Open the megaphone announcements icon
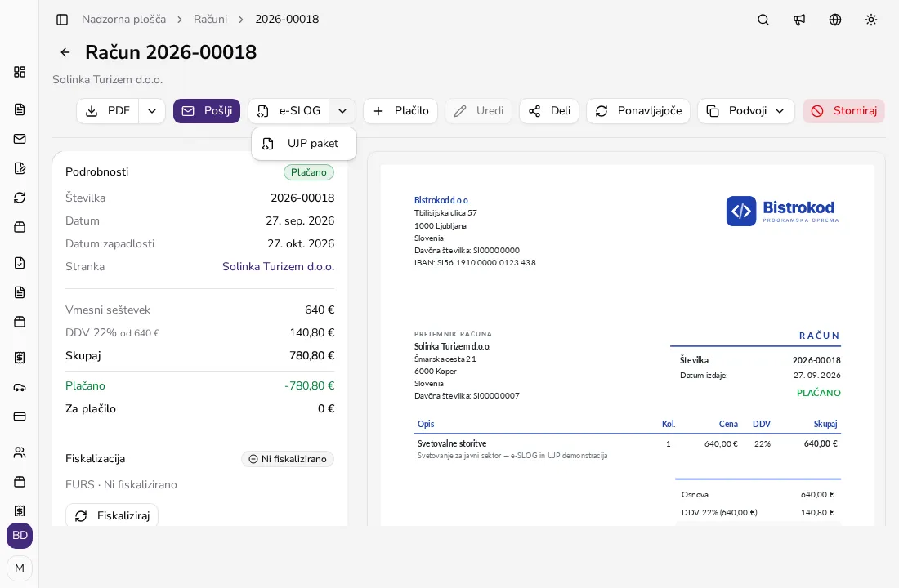The width and height of the screenshot is (899, 588). [x=799, y=20]
